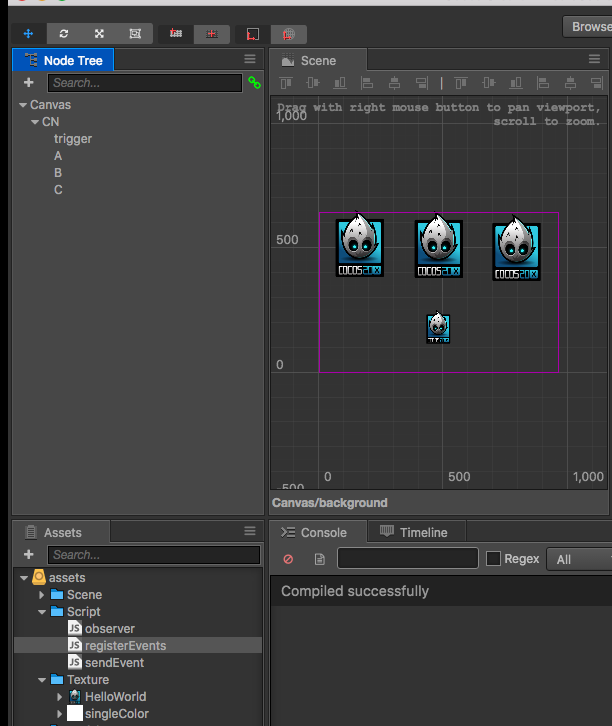Click the distribute vertical center icon after divider
The image size is (612, 726).
pos(488,83)
